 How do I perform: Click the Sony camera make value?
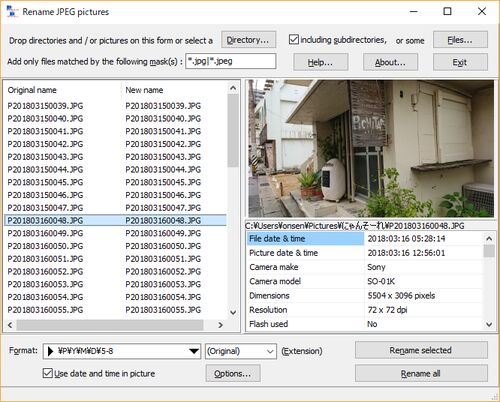pyautogui.click(x=376, y=267)
